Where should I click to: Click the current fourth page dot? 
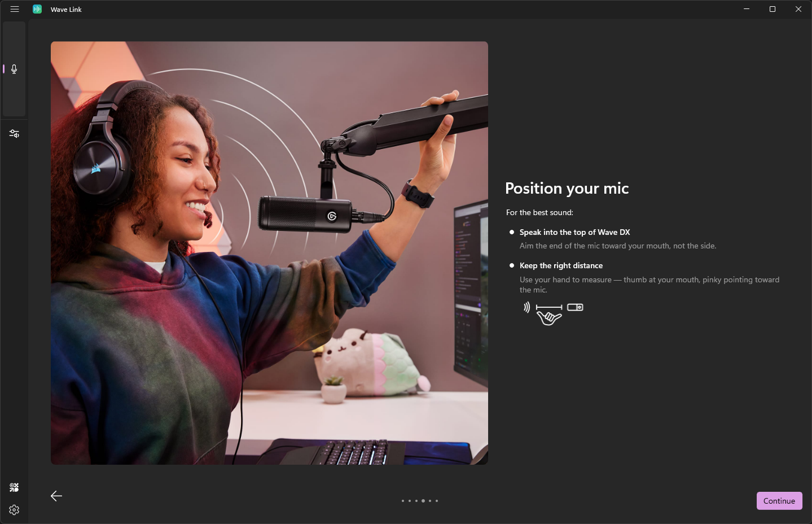pos(423,501)
